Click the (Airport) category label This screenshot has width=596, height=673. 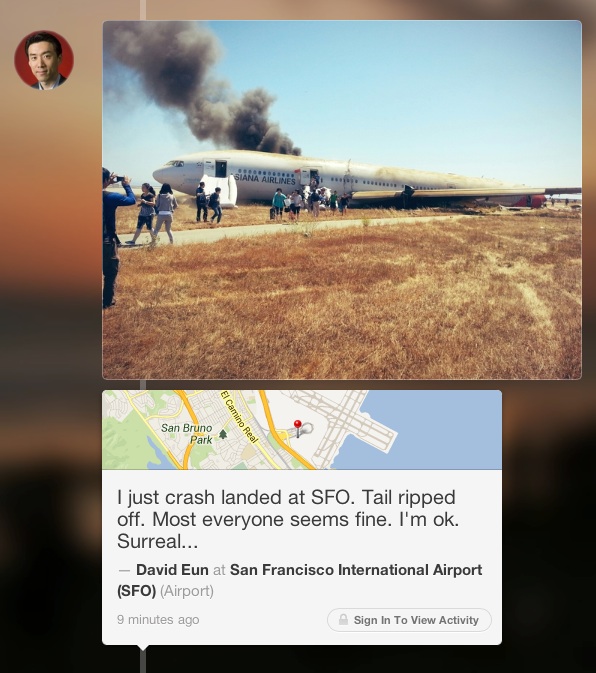[187, 591]
